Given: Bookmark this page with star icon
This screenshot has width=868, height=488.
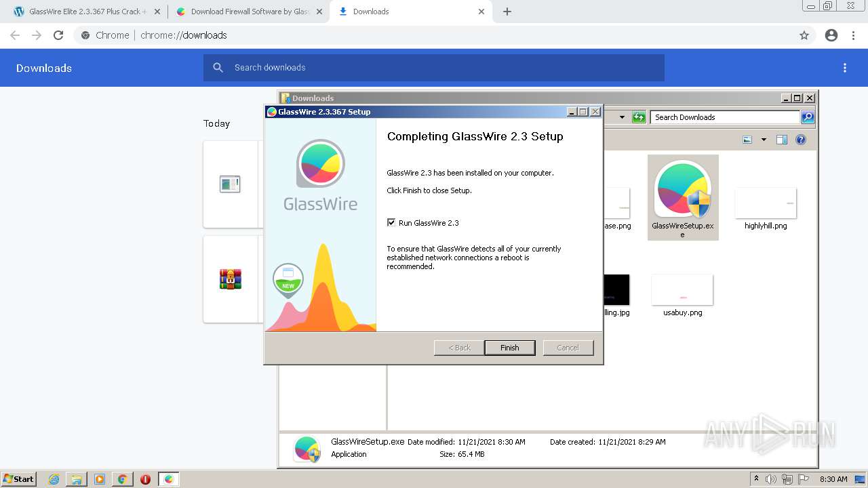Looking at the screenshot, I should [x=804, y=35].
